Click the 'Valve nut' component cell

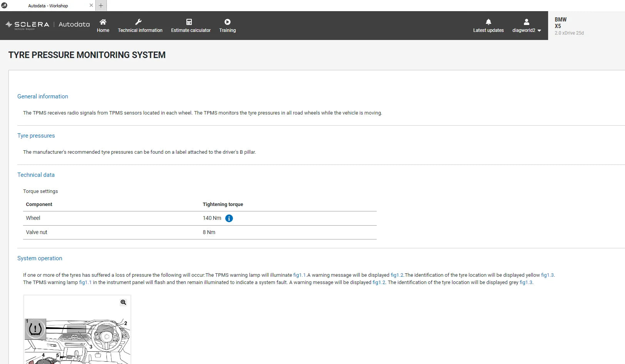pyautogui.click(x=37, y=232)
